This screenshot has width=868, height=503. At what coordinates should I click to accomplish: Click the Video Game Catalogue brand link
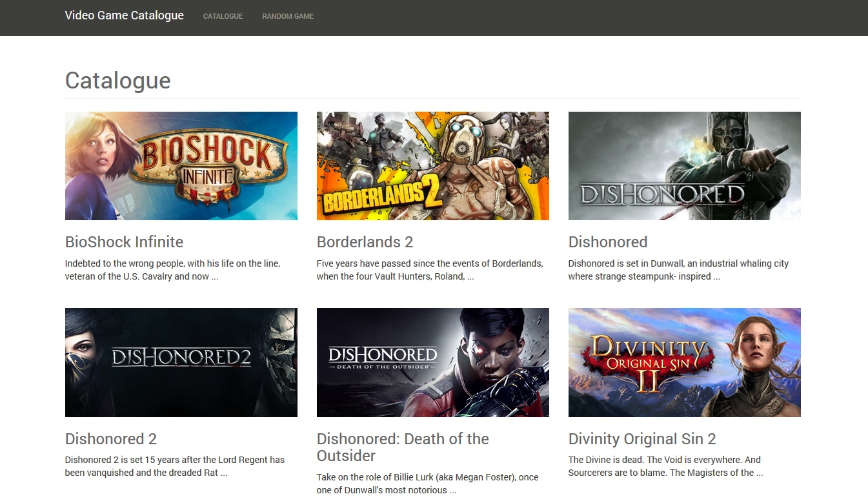click(124, 15)
